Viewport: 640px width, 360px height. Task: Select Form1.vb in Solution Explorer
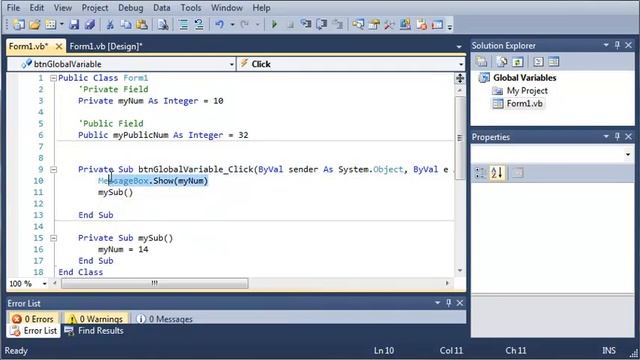pos(524,104)
